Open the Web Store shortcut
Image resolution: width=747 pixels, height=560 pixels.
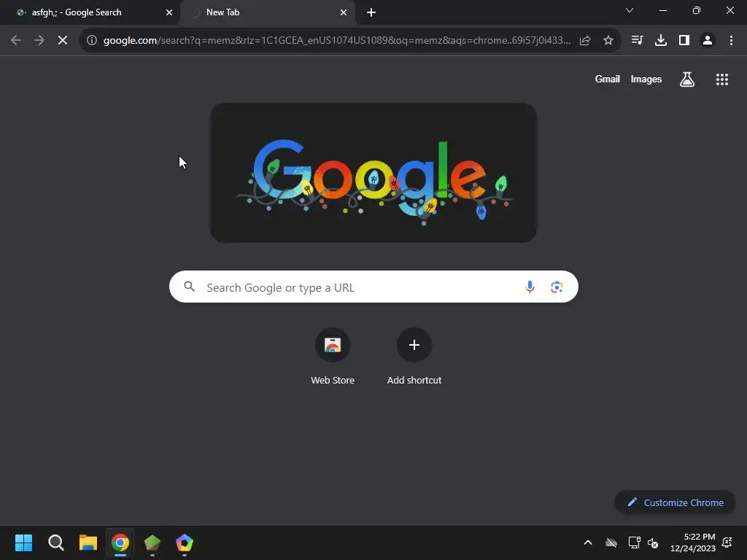333,356
